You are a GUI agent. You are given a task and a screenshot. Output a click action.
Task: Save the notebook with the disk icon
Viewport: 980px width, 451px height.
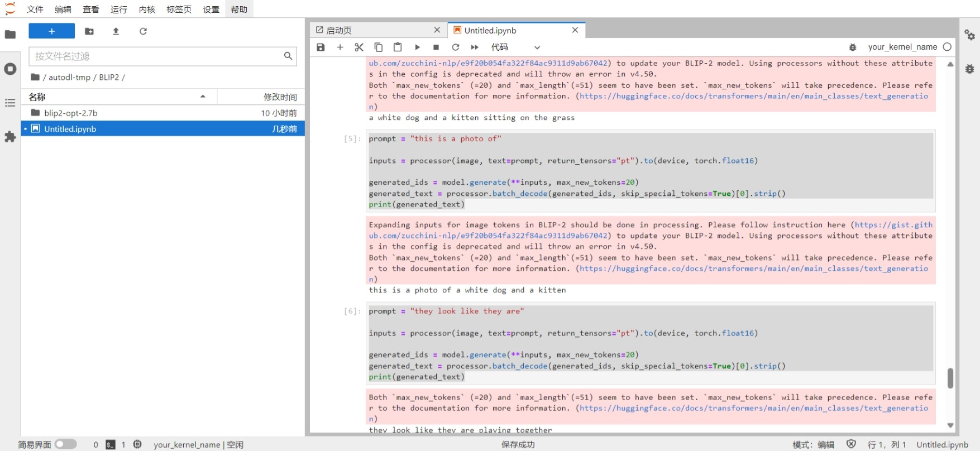tap(321, 47)
